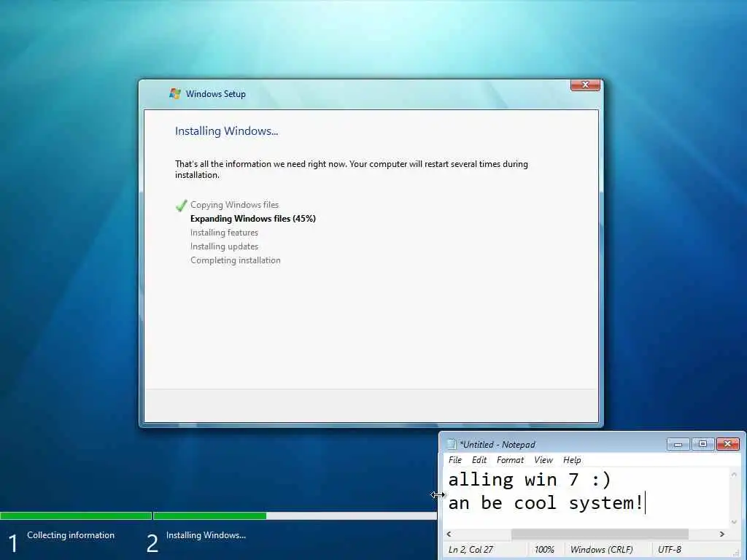Open the Edit menu in Notepad

point(479,460)
